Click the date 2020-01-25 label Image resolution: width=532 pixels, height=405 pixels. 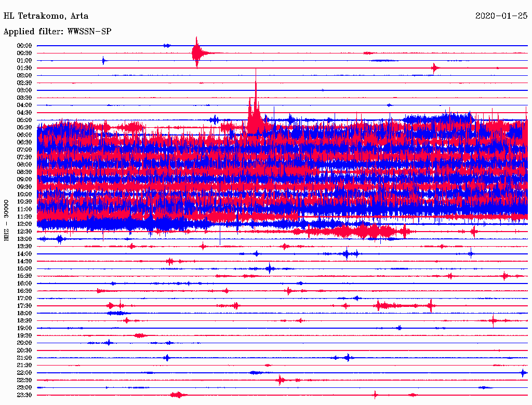click(501, 16)
